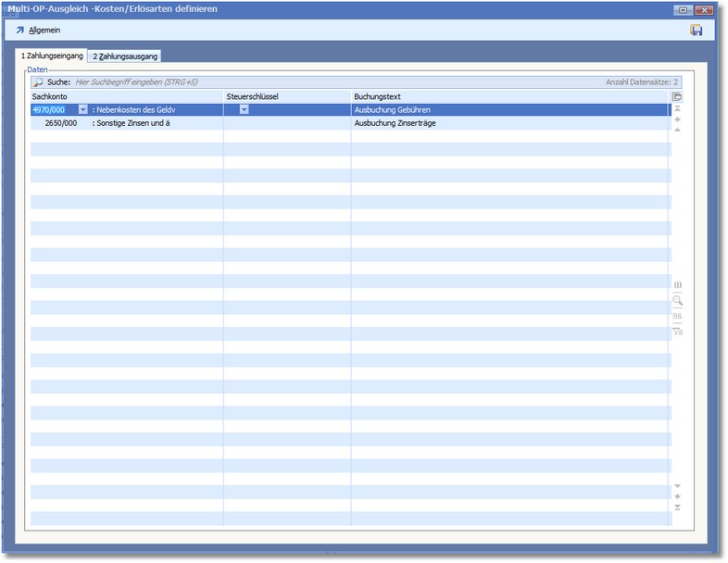Open the Steuerschlüssel dropdown in first row
Image resolution: width=728 pixels, height=563 pixels.
pos(245,109)
